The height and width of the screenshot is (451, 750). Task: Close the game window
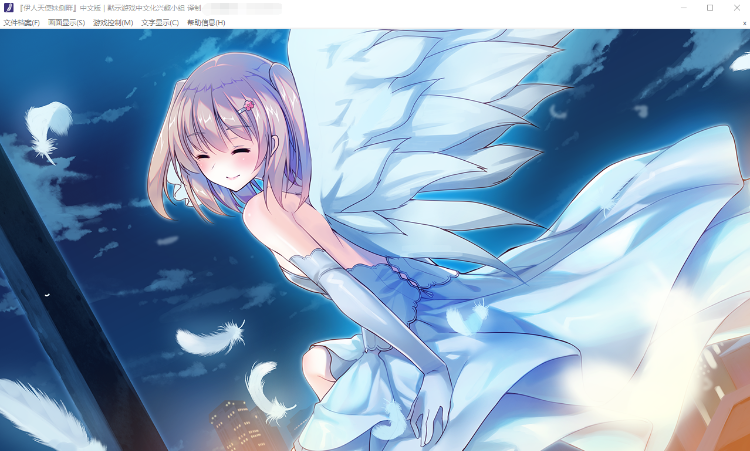(x=737, y=8)
